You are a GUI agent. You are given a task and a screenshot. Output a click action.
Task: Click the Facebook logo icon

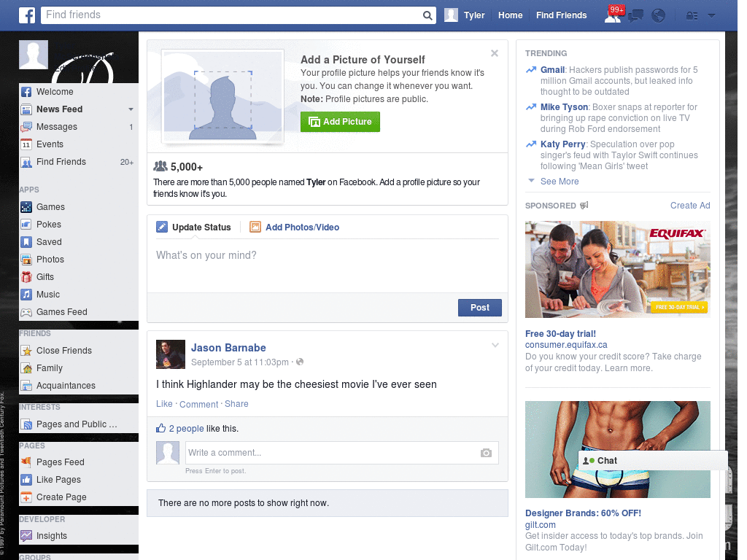[x=27, y=15]
